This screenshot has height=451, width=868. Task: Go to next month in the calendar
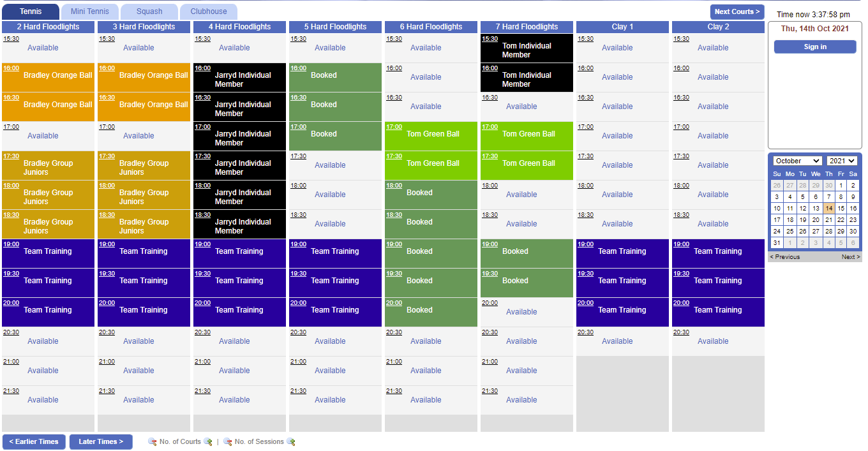[x=851, y=256]
